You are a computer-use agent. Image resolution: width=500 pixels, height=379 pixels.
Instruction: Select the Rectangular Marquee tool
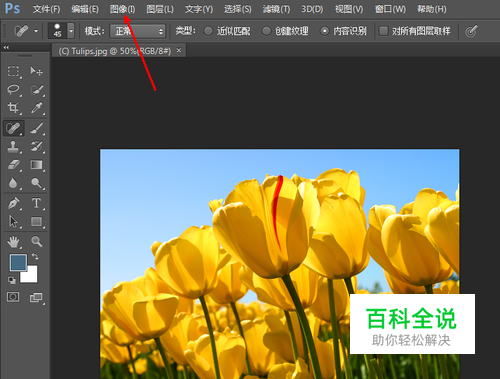pyautogui.click(x=13, y=71)
